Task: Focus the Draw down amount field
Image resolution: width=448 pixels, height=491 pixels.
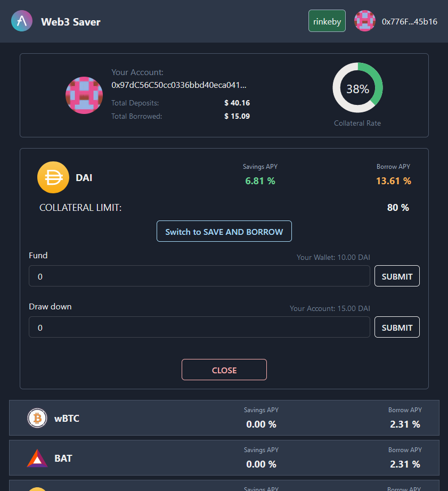Action: click(199, 328)
